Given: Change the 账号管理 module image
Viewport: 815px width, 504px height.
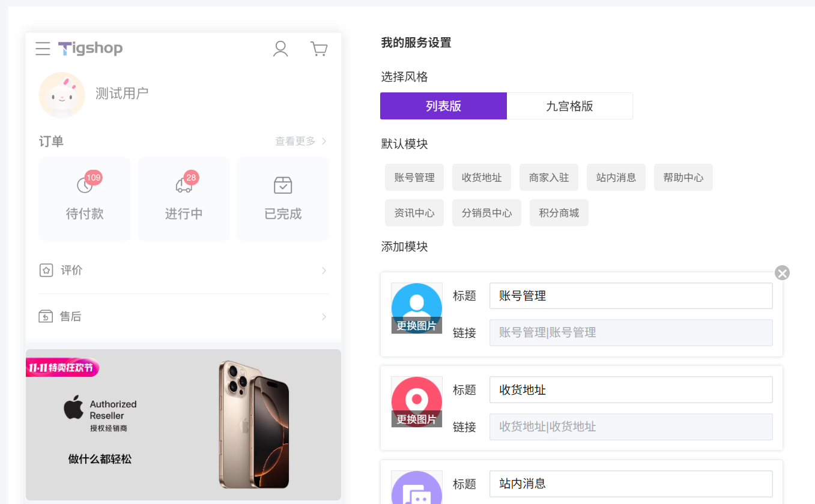Looking at the screenshot, I should point(417,326).
